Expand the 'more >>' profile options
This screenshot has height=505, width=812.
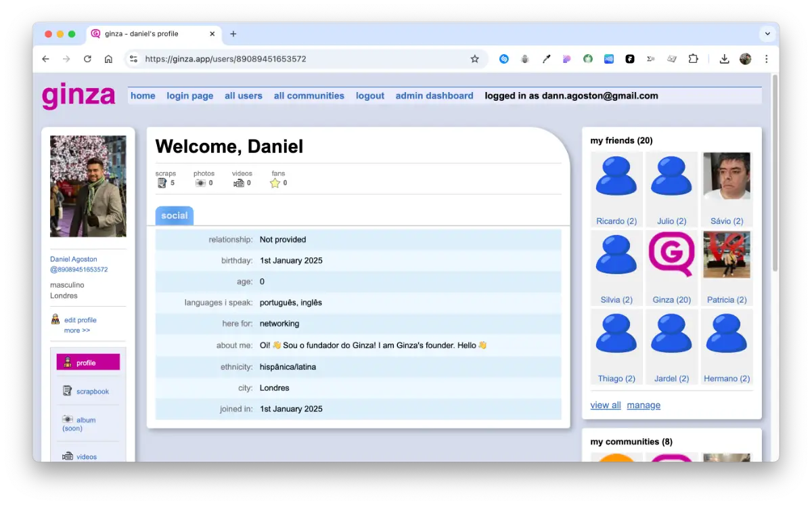pyautogui.click(x=77, y=330)
